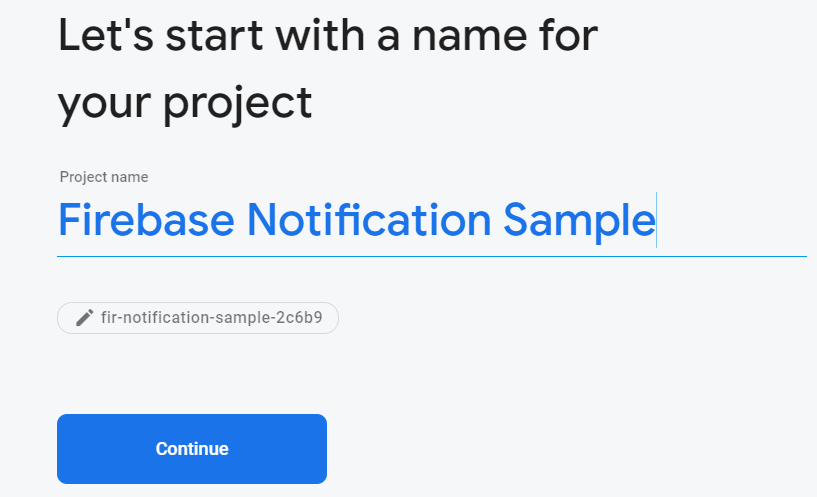
Task: Click the word "name" in the heading
Action: coord(468,36)
